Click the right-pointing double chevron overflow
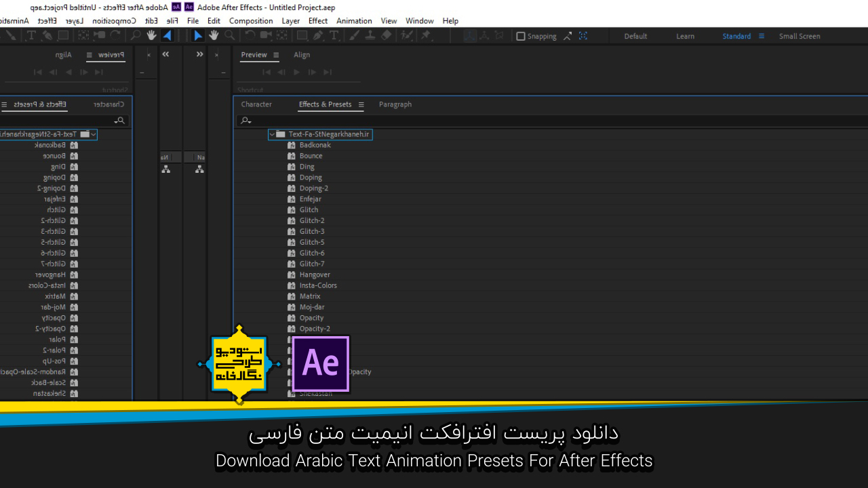868x488 pixels. tap(199, 54)
